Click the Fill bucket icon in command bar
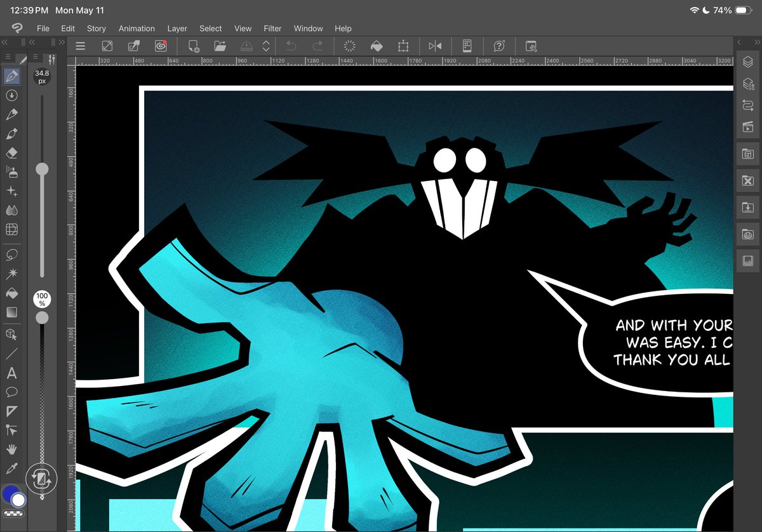Screen dimensions: 762x532 376,46
